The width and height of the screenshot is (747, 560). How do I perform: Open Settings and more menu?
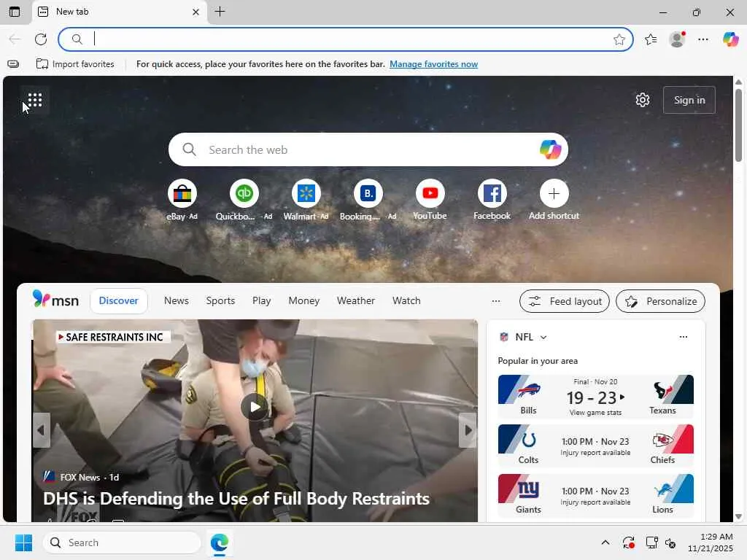703,39
